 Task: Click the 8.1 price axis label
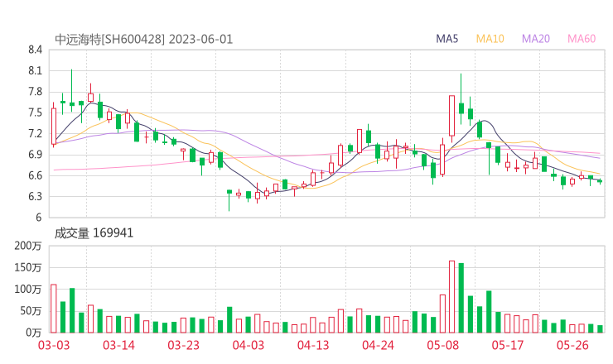[x=35, y=70]
